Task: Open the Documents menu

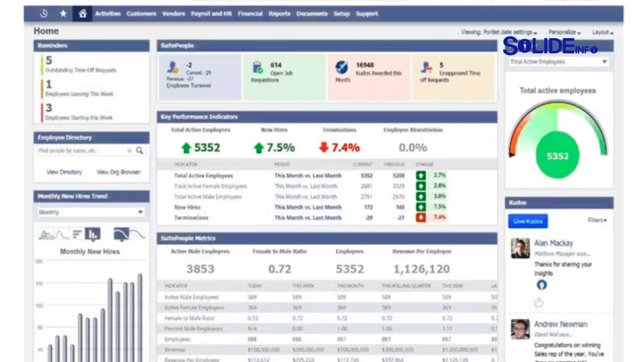Action: (x=312, y=14)
